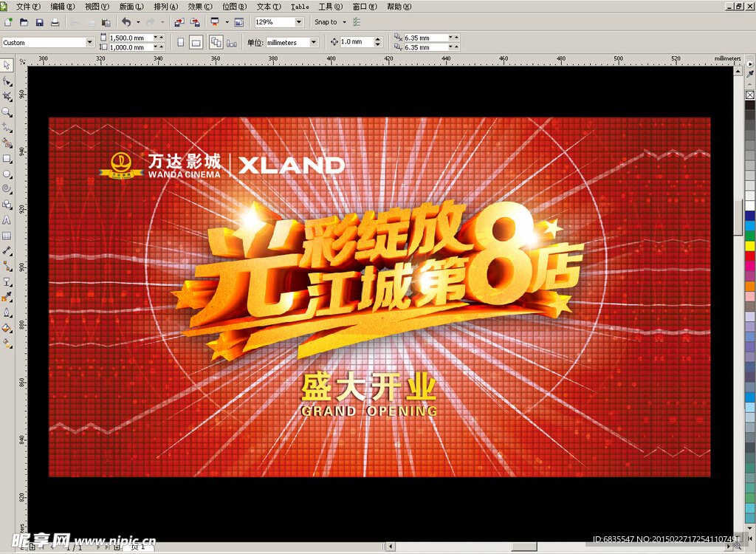Open the Welcome Screen icon
The image size is (756, 554).
238,22
